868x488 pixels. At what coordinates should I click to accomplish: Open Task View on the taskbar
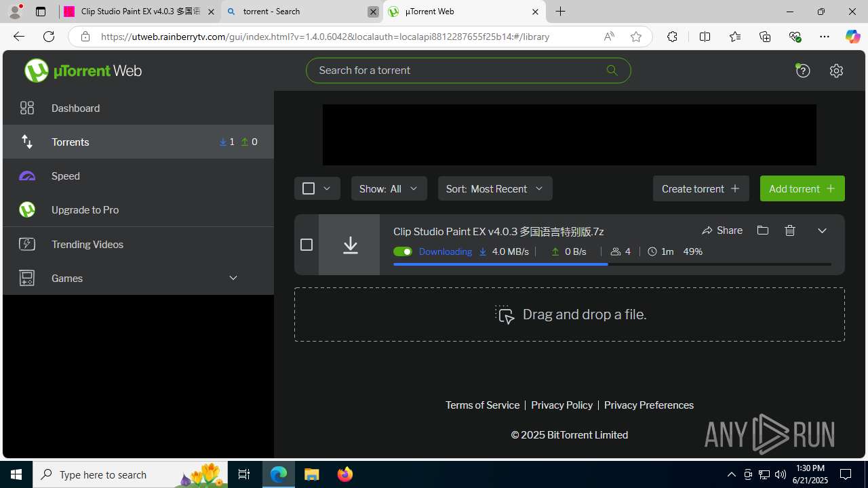244,474
